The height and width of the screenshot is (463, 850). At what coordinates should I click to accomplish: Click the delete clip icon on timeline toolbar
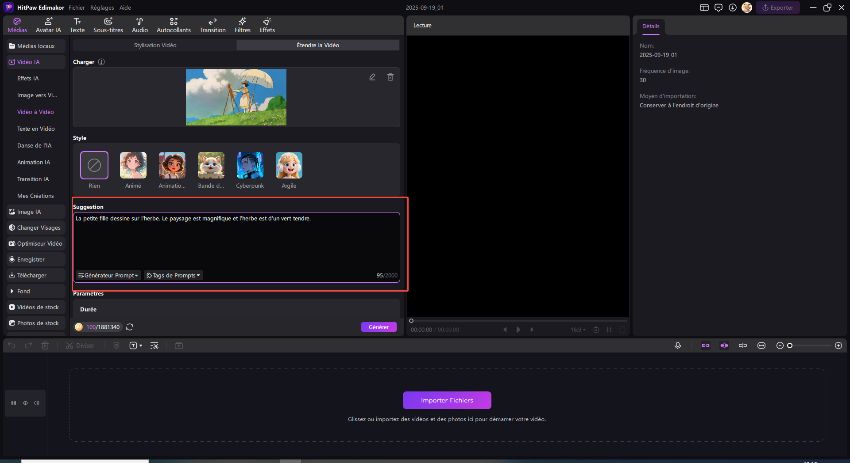[45, 345]
